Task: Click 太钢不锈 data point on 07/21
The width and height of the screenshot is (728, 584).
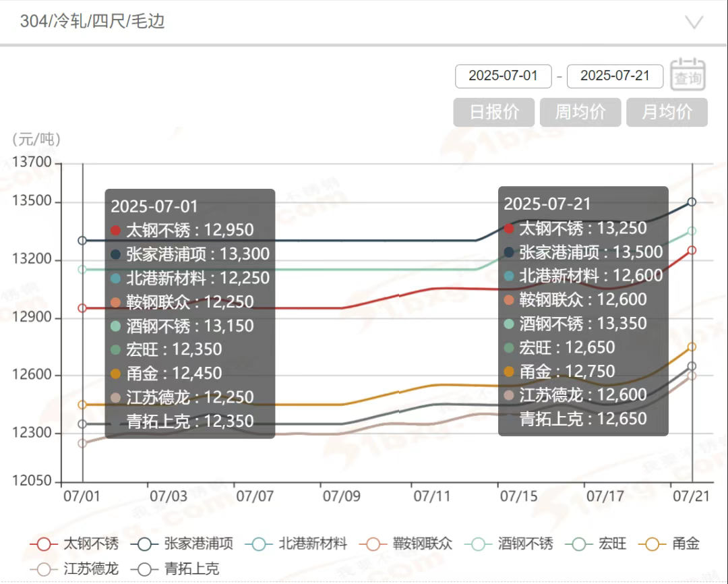Action: point(692,250)
